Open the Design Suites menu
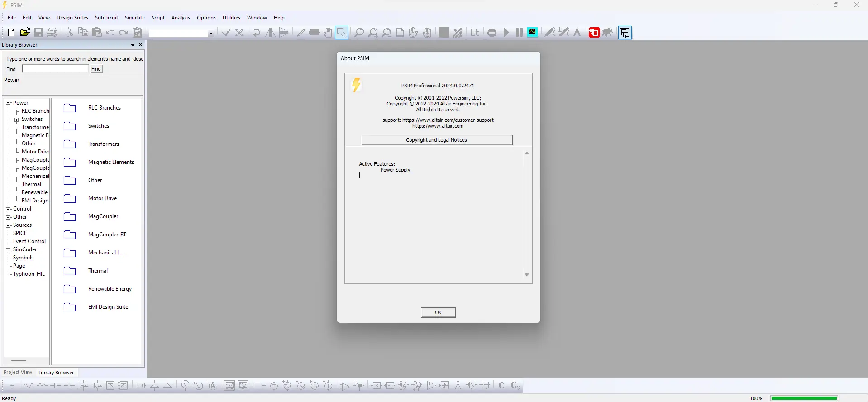 point(72,18)
